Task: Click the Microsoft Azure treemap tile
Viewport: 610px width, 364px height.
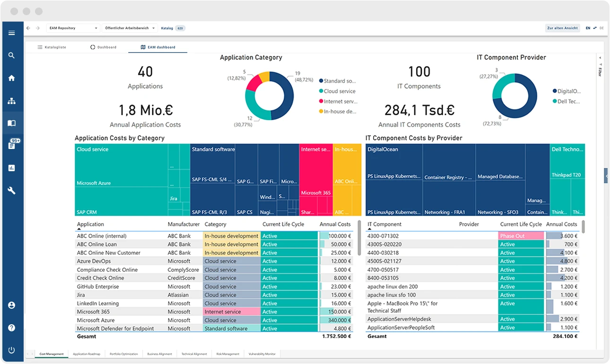Action: click(121, 165)
